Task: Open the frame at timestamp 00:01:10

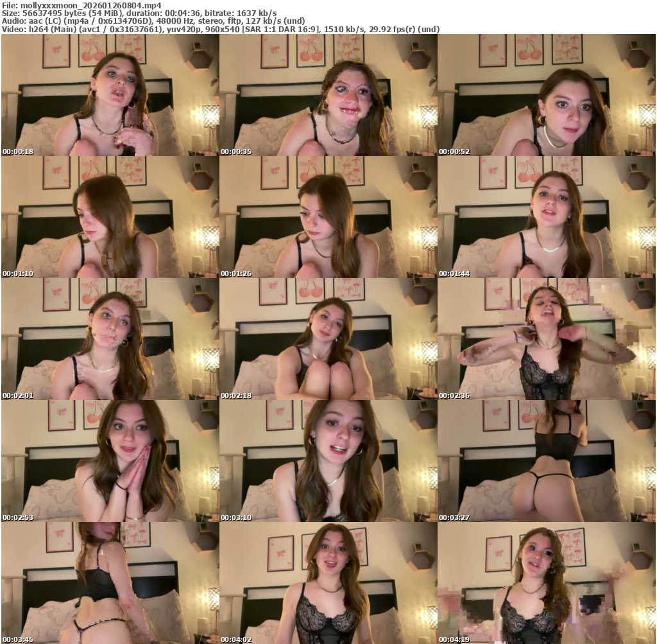Action: pyautogui.click(x=110, y=217)
